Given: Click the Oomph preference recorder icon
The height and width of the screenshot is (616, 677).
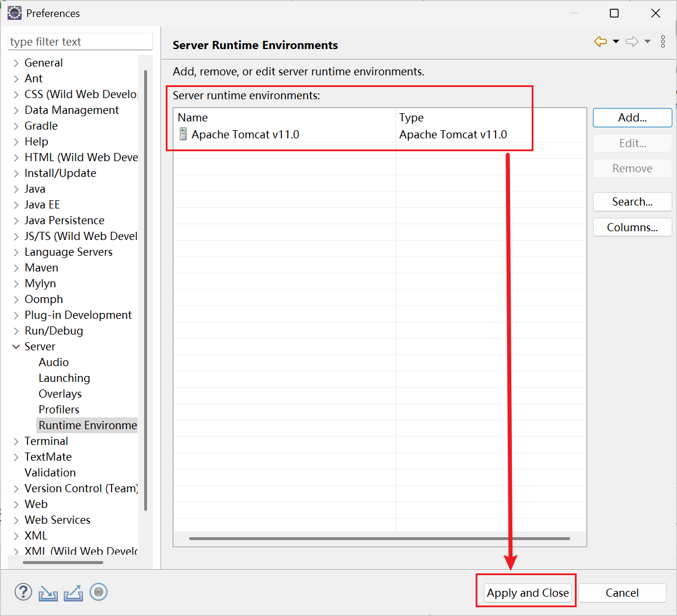Looking at the screenshot, I should pos(99,592).
